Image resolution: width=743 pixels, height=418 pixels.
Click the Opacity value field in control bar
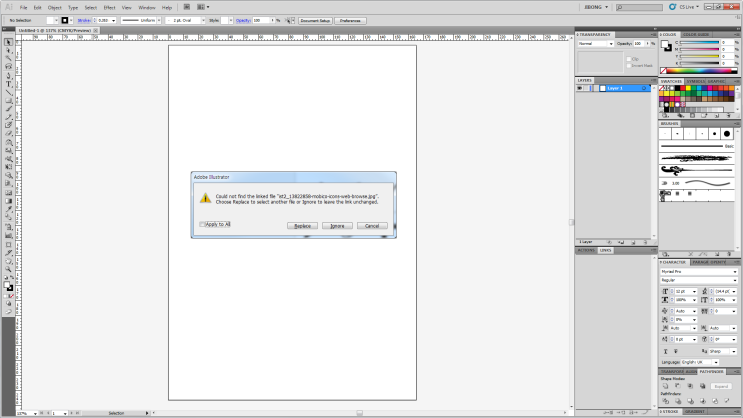[261, 20]
